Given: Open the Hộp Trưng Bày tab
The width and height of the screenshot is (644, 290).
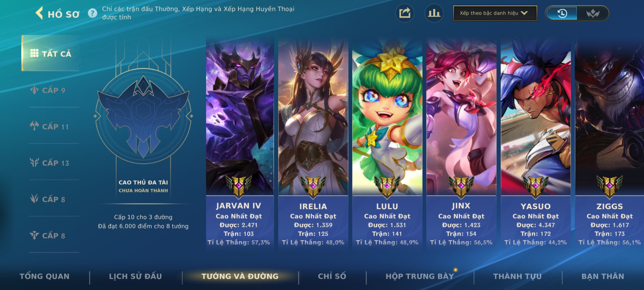Looking at the screenshot, I should pyautogui.click(x=420, y=276).
